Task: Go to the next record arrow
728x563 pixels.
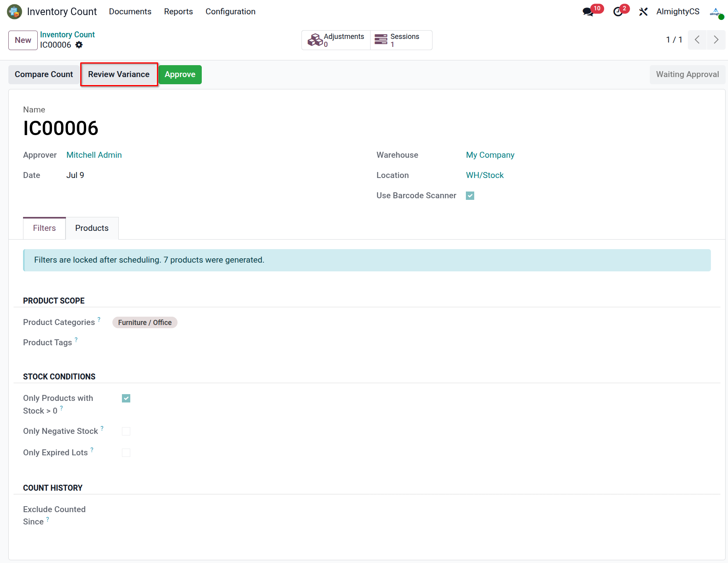Action: (716, 40)
